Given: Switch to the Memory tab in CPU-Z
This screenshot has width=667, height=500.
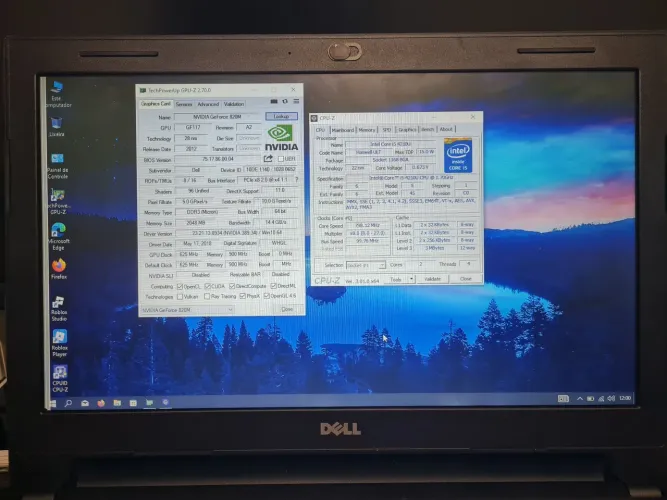Looking at the screenshot, I should tap(367, 130).
